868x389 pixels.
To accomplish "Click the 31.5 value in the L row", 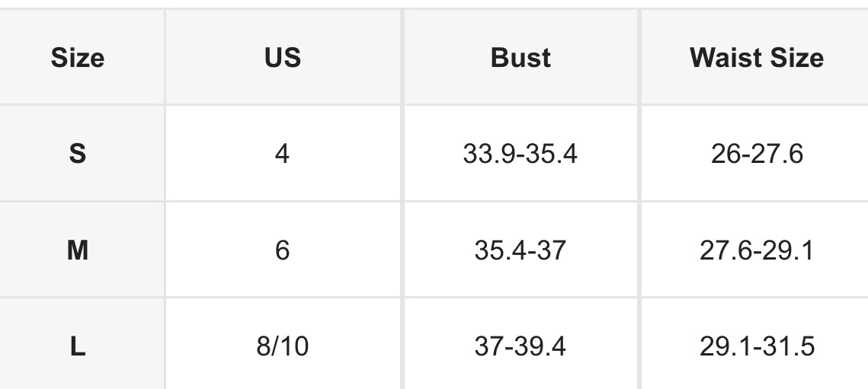I will click(790, 347).
